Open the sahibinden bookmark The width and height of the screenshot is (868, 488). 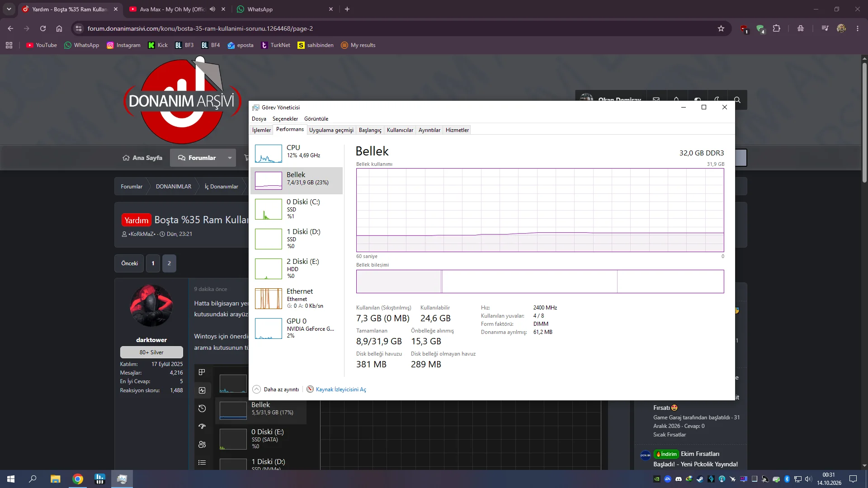click(x=316, y=45)
